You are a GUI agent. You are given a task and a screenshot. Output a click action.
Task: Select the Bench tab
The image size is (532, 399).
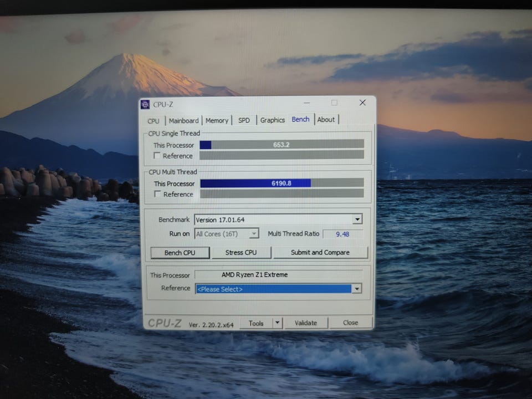coord(300,119)
